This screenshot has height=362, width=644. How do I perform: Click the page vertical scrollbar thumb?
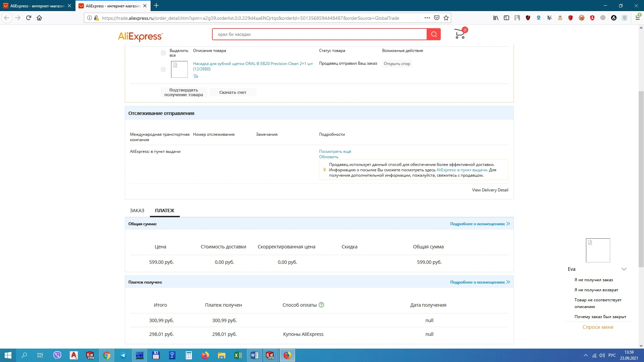pyautogui.click(x=641, y=179)
